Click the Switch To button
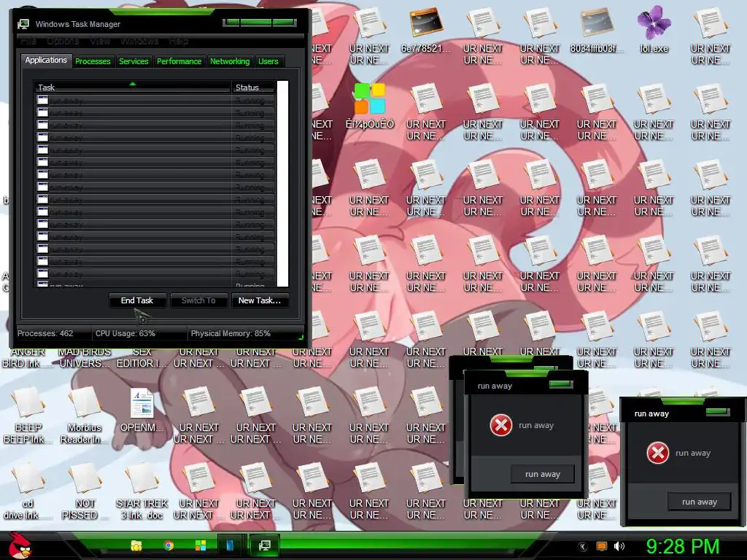This screenshot has width=747, height=560. point(198,300)
